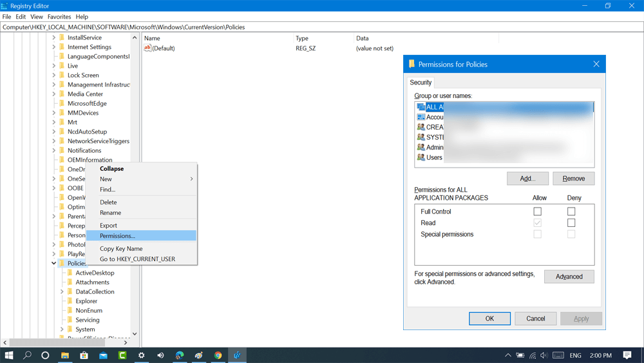Confirm permissions with OK
Image resolution: width=644 pixels, height=363 pixels.
[x=489, y=319]
